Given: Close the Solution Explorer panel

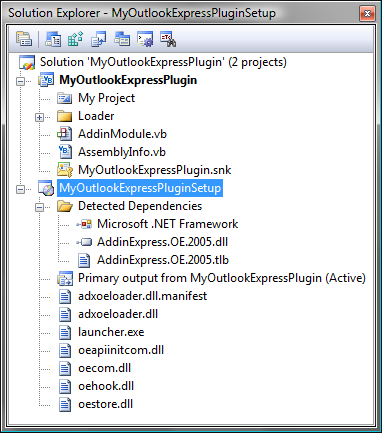Looking at the screenshot, I should [x=367, y=14].
